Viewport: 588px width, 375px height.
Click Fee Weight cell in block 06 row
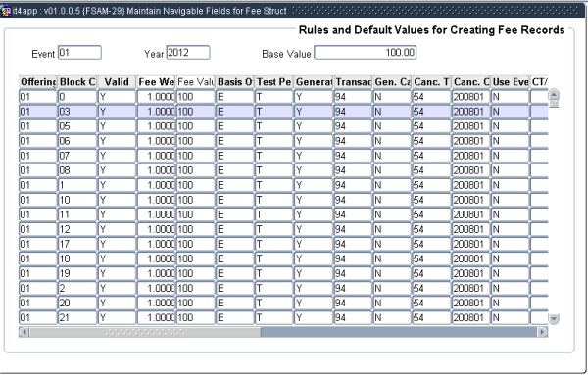[x=156, y=141]
